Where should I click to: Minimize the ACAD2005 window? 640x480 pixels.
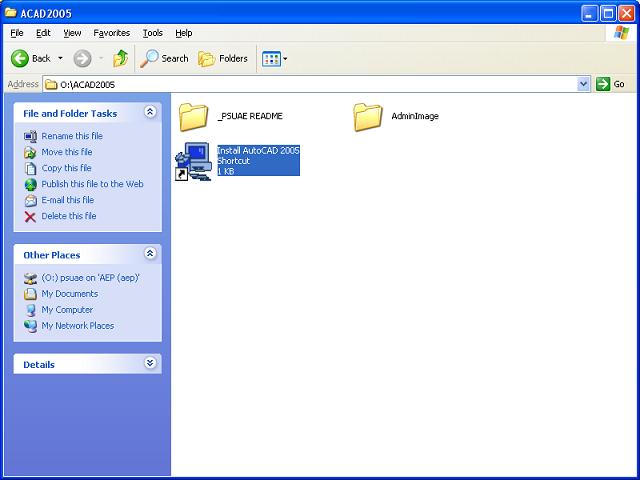(589, 13)
